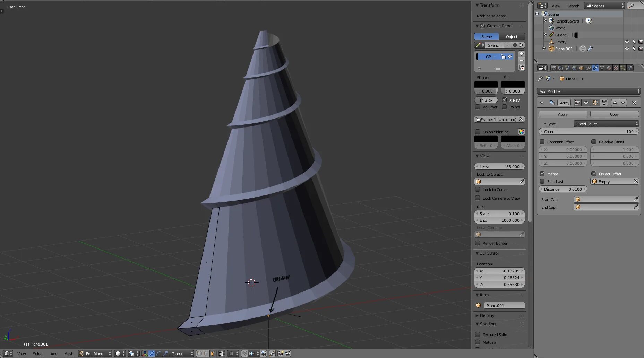
Task: Click the grease pencil Stroke color swatch
Action: click(x=486, y=84)
